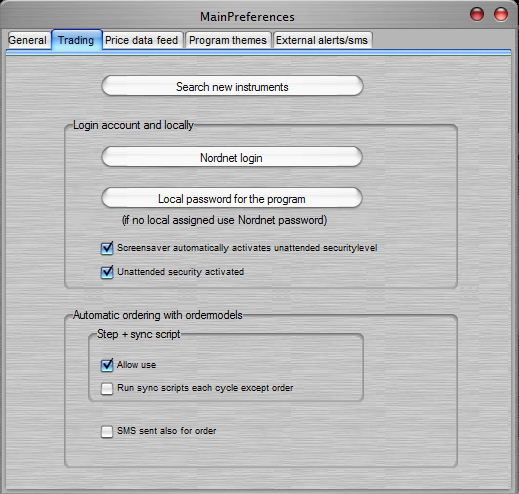Image resolution: width=519 pixels, height=494 pixels.
Task: Enable Run sync scripts each cycle except order
Action: 107,388
